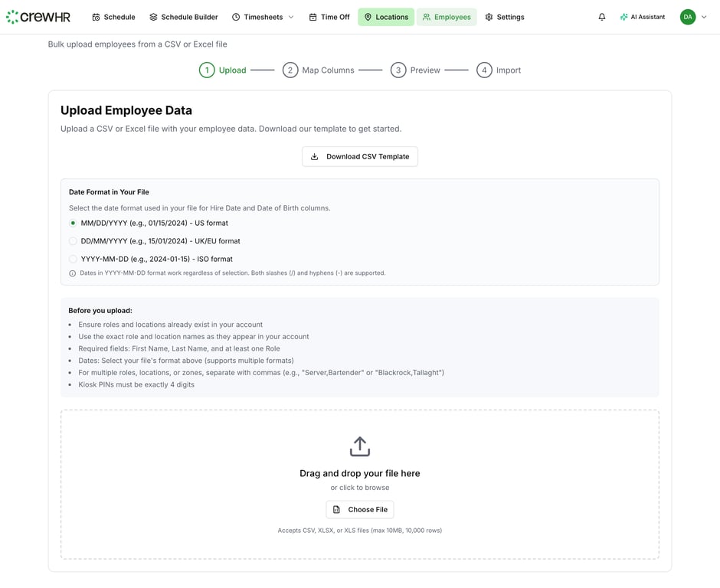The width and height of the screenshot is (720, 588).
Task: Expand the user account menu chevron
Action: pyautogui.click(x=704, y=17)
